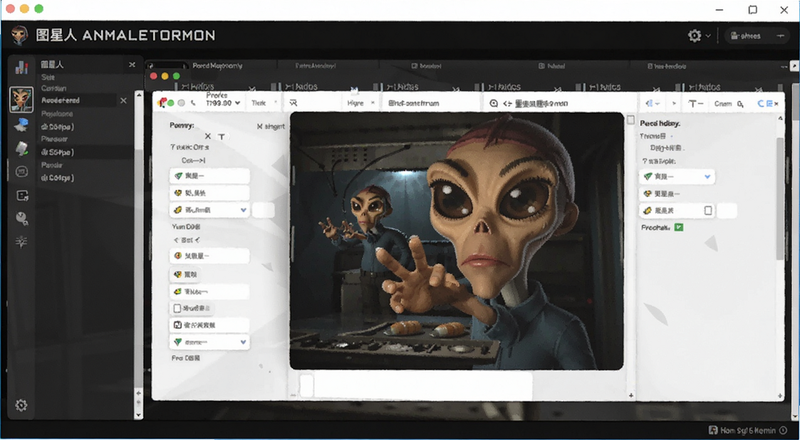
Task: Open the sparkle icon in left sidebar
Action: point(21,241)
